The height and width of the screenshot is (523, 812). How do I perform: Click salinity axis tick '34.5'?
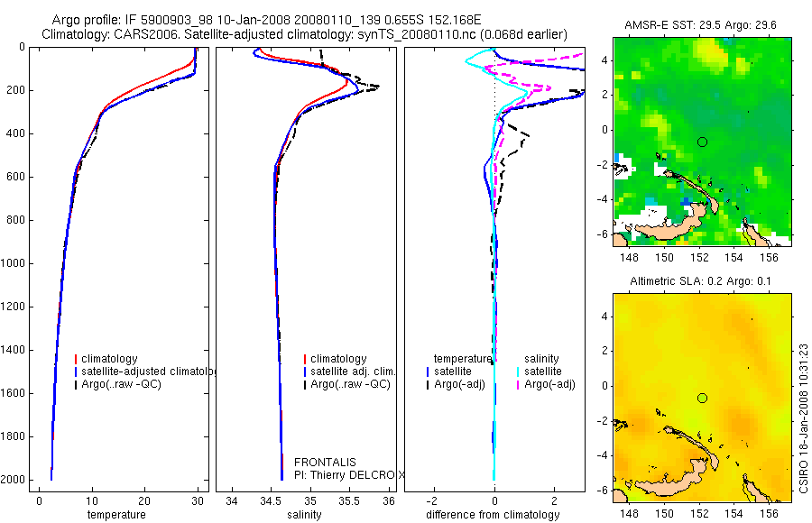[271, 501]
